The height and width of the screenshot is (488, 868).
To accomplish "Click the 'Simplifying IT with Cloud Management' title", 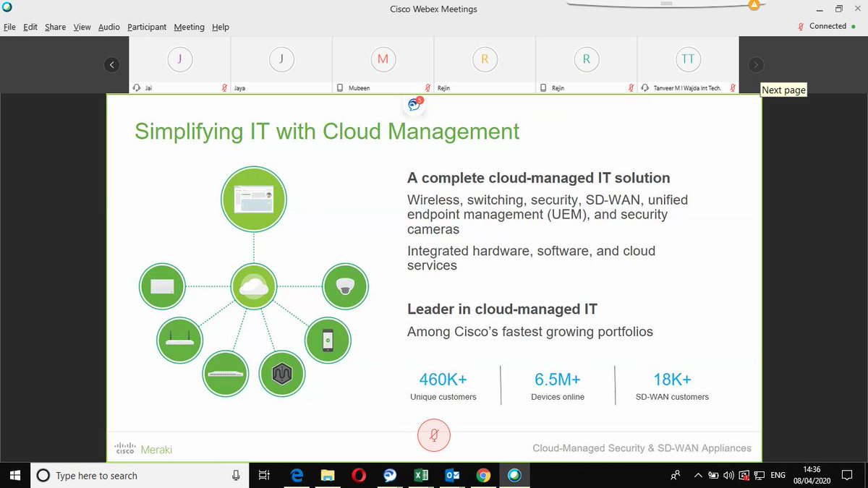I will (327, 131).
